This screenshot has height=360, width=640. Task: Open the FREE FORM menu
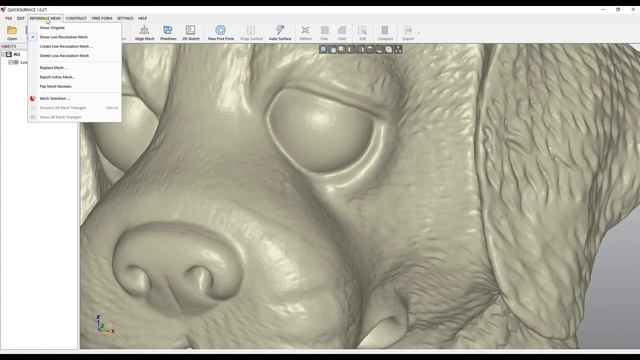[x=102, y=18]
